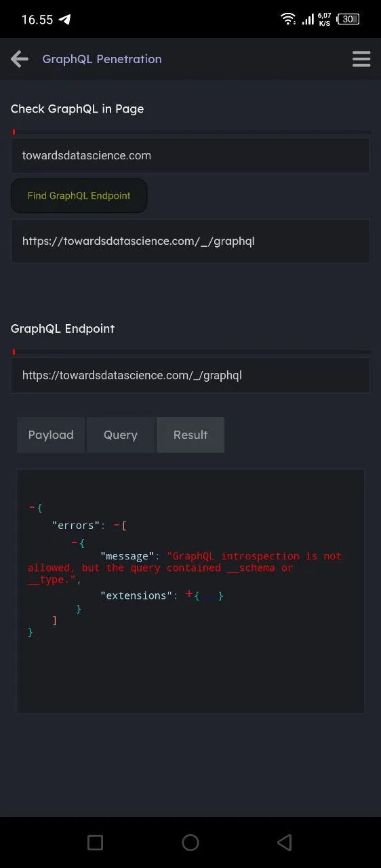This screenshot has width=381, height=868.
Task: Collapse the errors array
Action: [117, 525]
